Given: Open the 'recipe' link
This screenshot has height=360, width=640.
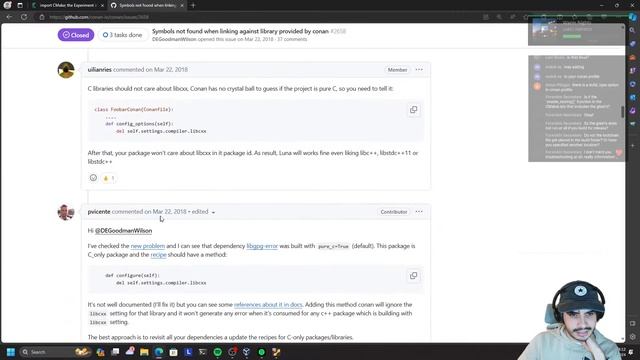Looking at the screenshot, I should (158, 255).
